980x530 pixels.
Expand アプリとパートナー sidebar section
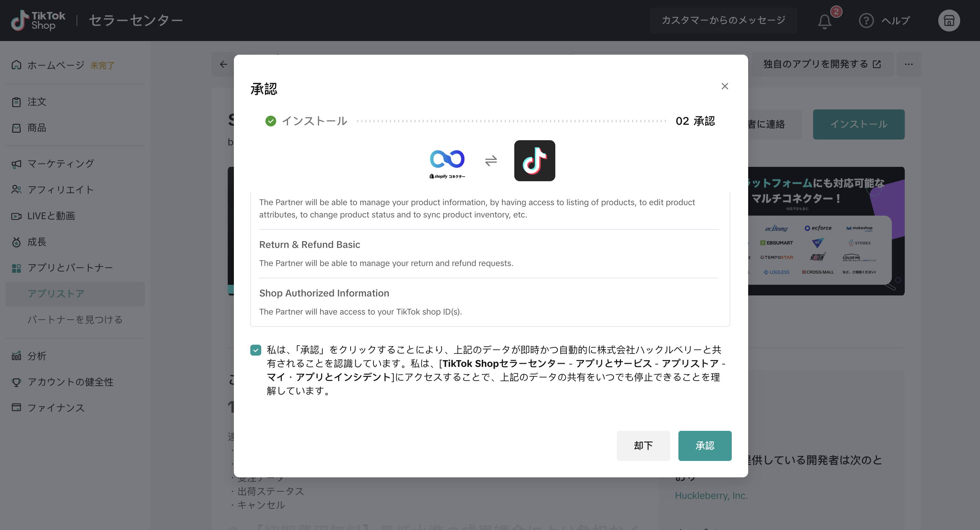(70, 268)
